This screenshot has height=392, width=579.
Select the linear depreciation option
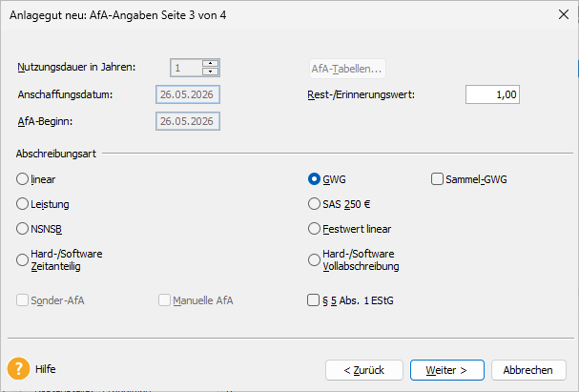tap(23, 178)
